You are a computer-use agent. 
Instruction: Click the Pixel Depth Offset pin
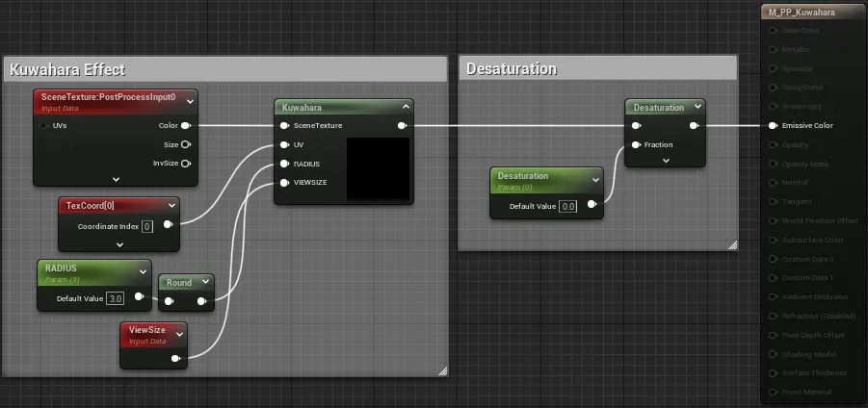point(773,336)
